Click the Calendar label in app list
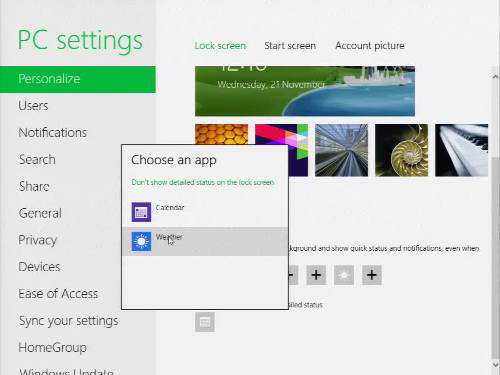The height and width of the screenshot is (375, 500). click(170, 207)
